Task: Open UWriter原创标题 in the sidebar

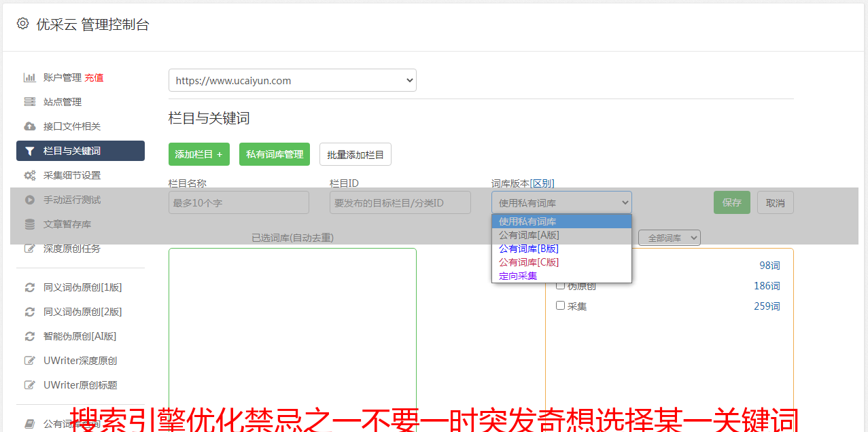Action: click(80, 385)
